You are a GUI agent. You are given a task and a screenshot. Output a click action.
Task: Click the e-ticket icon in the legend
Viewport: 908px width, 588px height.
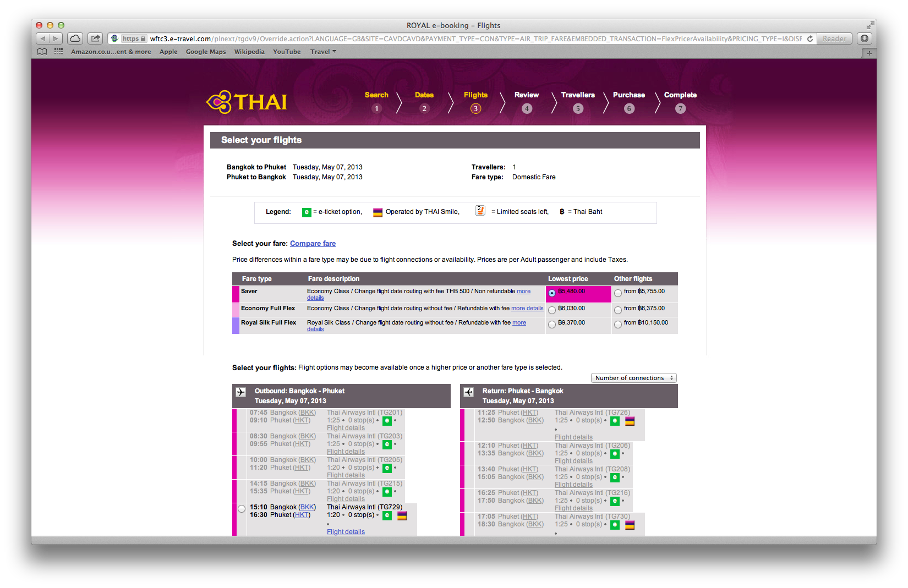307,212
